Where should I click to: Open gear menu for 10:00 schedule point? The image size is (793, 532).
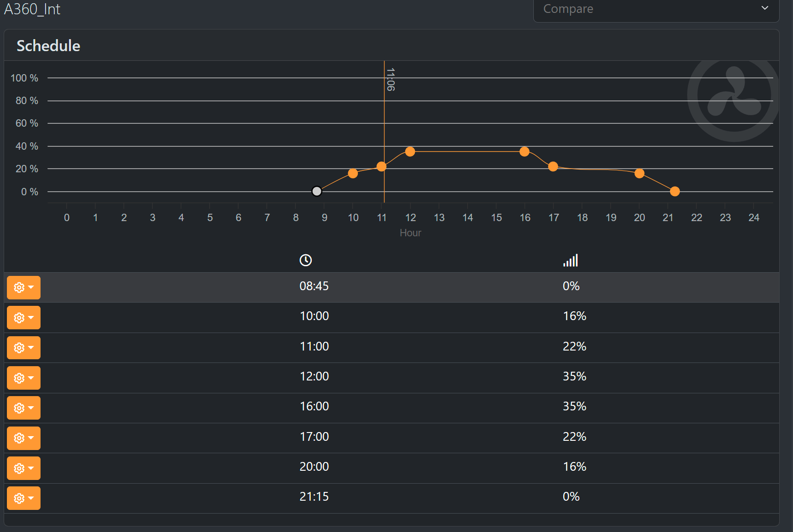pyautogui.click(x=23, y=317)
